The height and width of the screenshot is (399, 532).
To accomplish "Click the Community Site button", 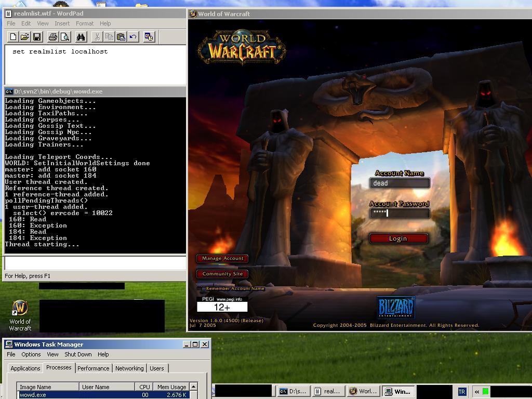I will pyautogui.click(x=222, y=273).
